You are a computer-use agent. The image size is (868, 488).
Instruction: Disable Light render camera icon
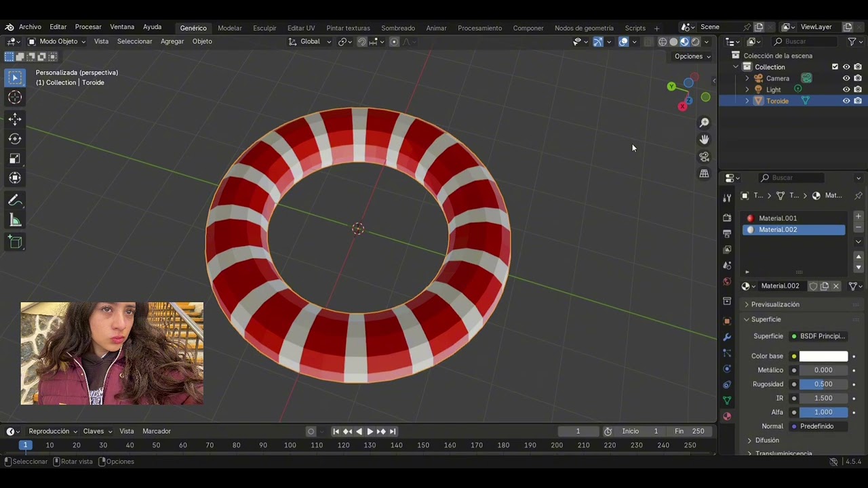pos(858,89)
